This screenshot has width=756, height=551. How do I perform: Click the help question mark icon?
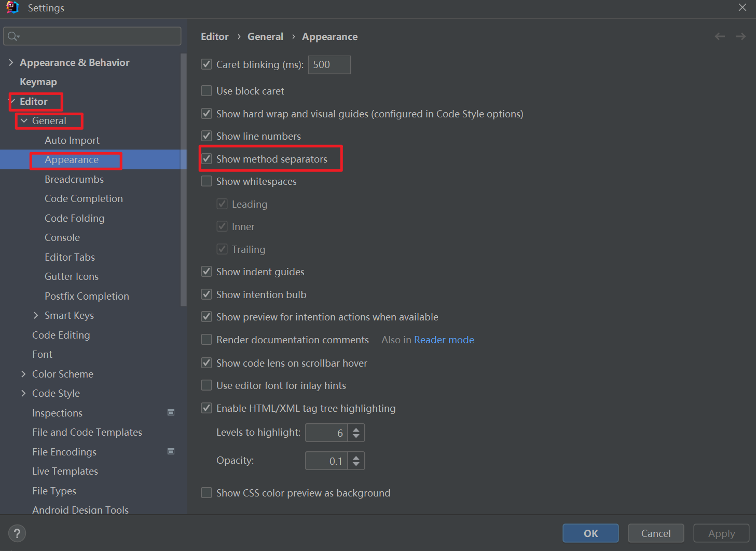[x=17, y=533]
